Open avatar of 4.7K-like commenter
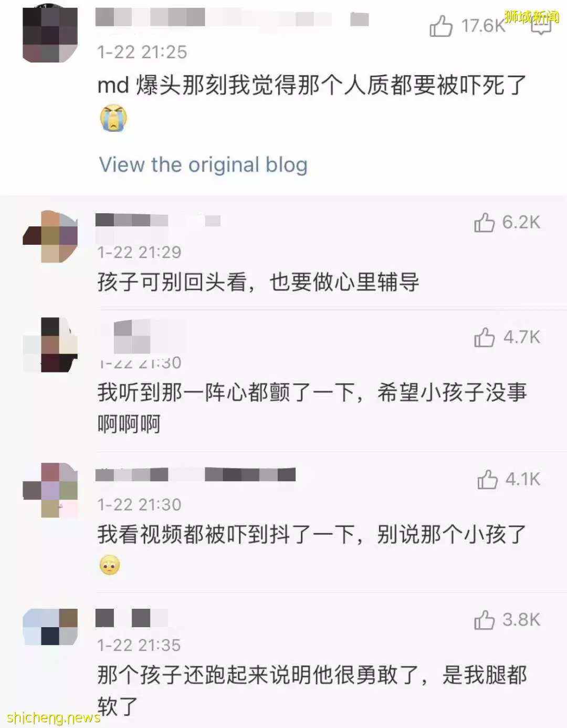 [x=50, y=345]
